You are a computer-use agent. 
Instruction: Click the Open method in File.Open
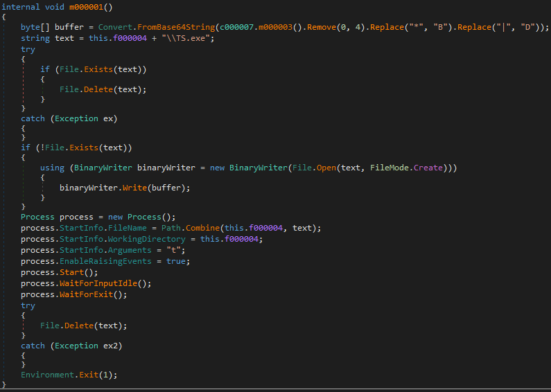[326, 168]
